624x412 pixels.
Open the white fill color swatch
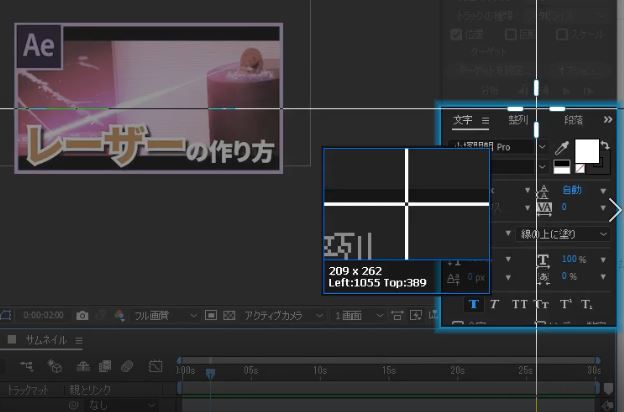click(x=587, y=151)
